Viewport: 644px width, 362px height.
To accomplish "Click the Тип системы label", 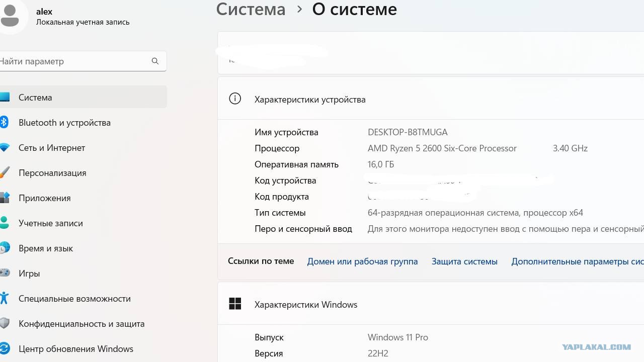I will 280,213.
